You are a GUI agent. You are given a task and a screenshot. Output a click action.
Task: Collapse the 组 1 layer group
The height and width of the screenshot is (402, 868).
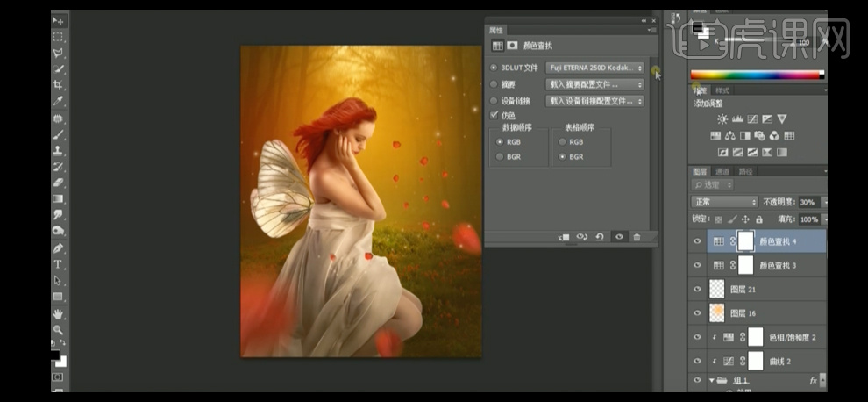coord(712,381)
